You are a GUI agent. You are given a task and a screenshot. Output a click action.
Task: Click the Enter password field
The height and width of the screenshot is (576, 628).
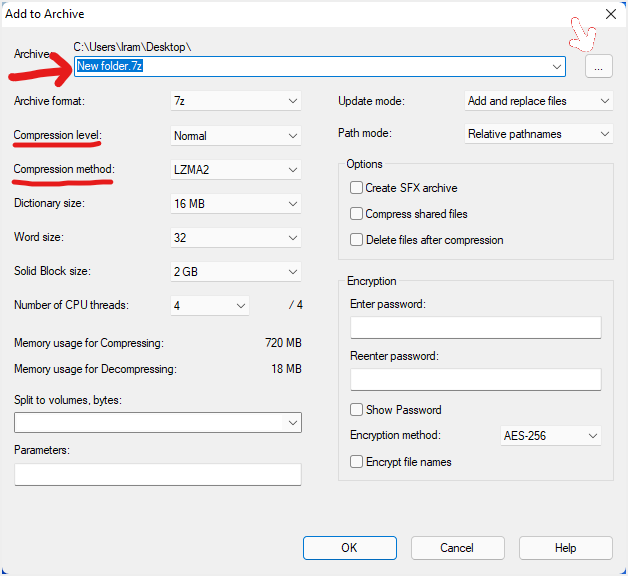475,328
